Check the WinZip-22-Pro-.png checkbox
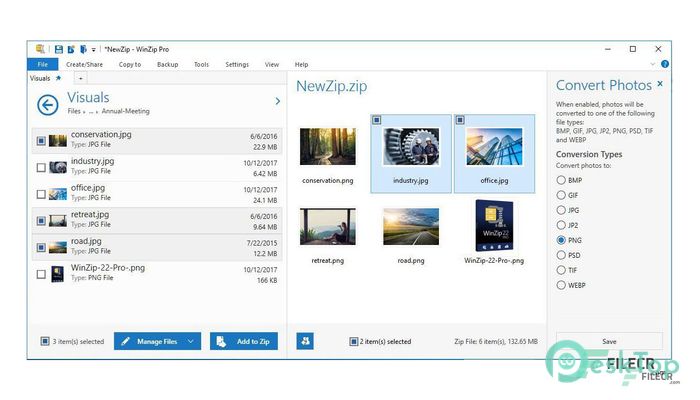The image size is (700, 400). (x=41, y=274)
